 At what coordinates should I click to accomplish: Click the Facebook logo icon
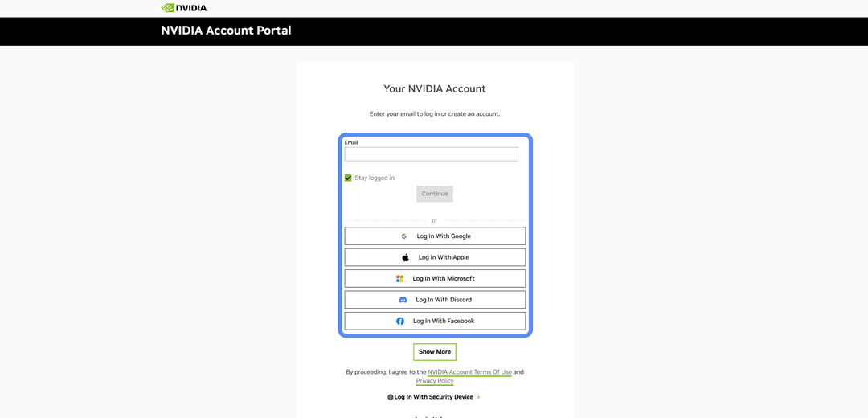click(x=400, y=321)
